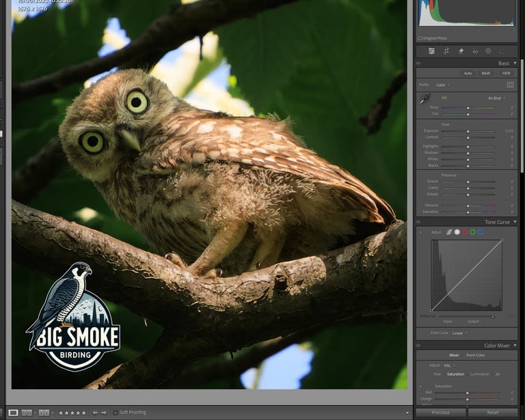Switch to the Point Color tab
The width and height of the screenshot is (525, 420).
(476, 355)
